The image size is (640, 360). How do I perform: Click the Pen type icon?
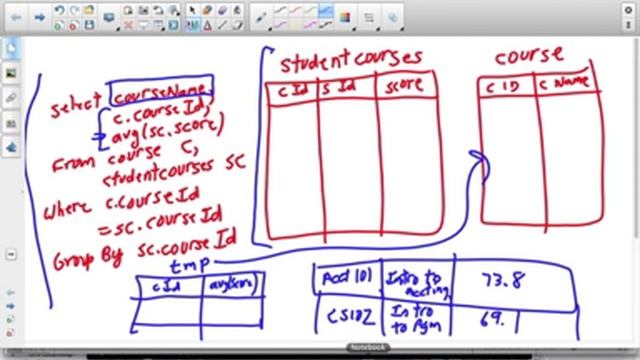(x=261, y=18)
